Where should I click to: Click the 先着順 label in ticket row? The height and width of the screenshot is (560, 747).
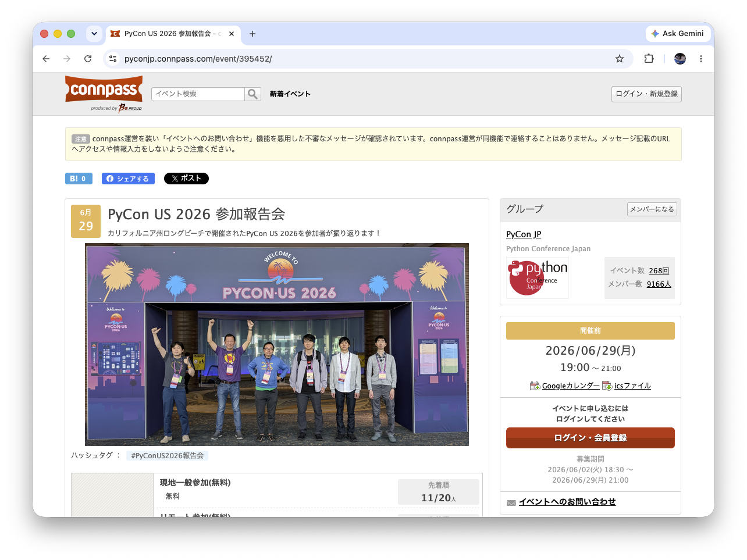coord(439,485)
